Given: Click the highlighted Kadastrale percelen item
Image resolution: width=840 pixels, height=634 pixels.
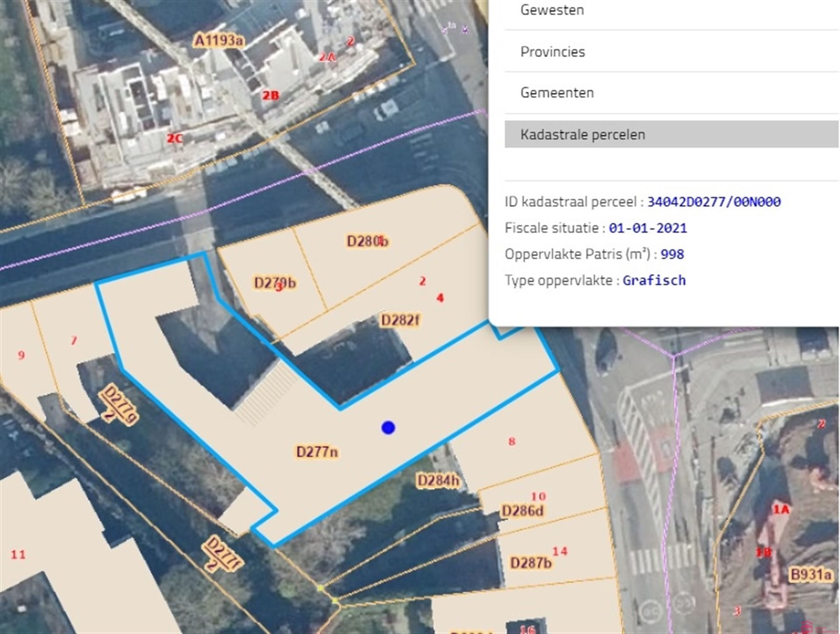Looking at the screenshot, I should pyautogui.click(x=582, y=134).
